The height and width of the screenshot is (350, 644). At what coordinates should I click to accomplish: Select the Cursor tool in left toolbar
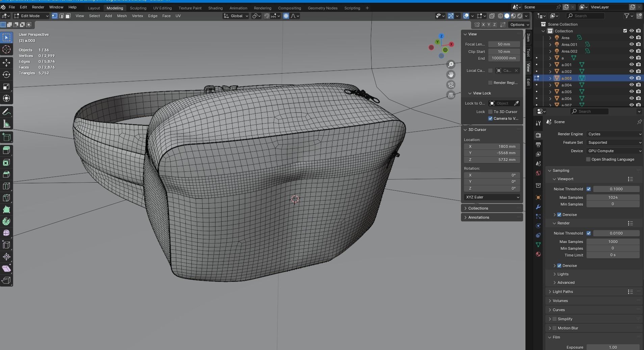[6, 50]
